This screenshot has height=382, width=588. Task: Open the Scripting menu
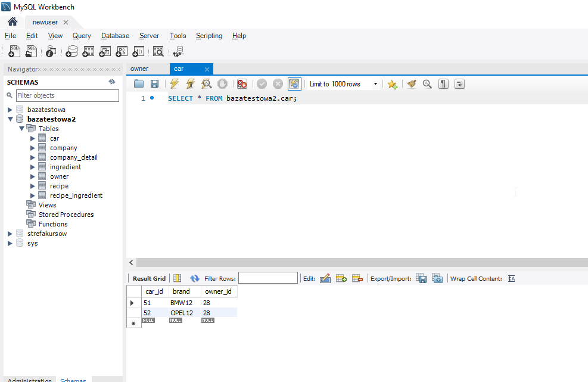pyautogui.click(x=209, y=36)
